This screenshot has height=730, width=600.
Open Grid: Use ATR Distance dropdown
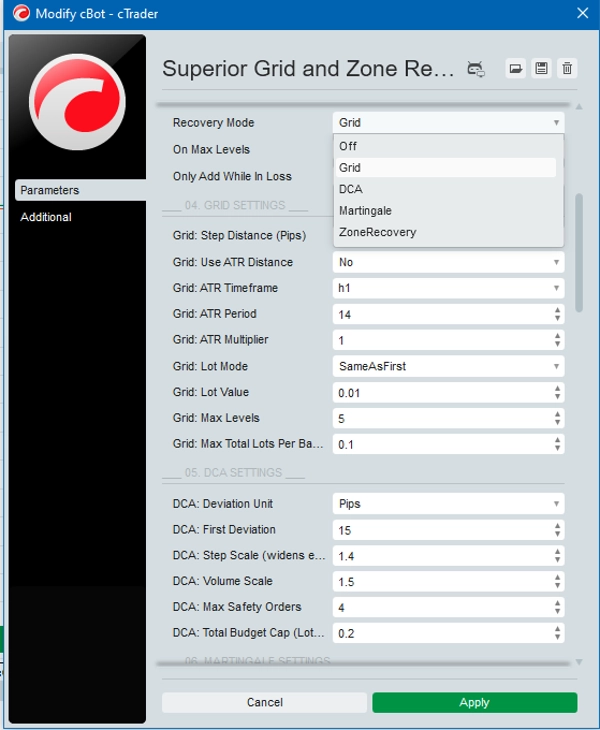click(448, 262)
